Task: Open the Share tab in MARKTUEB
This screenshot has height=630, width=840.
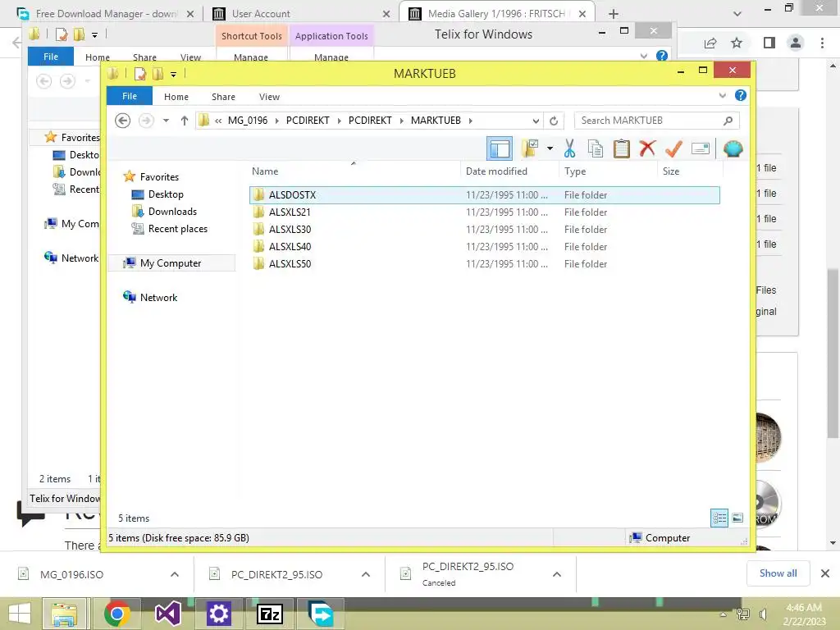Action: pyautogui.click(x=223, y=97)
